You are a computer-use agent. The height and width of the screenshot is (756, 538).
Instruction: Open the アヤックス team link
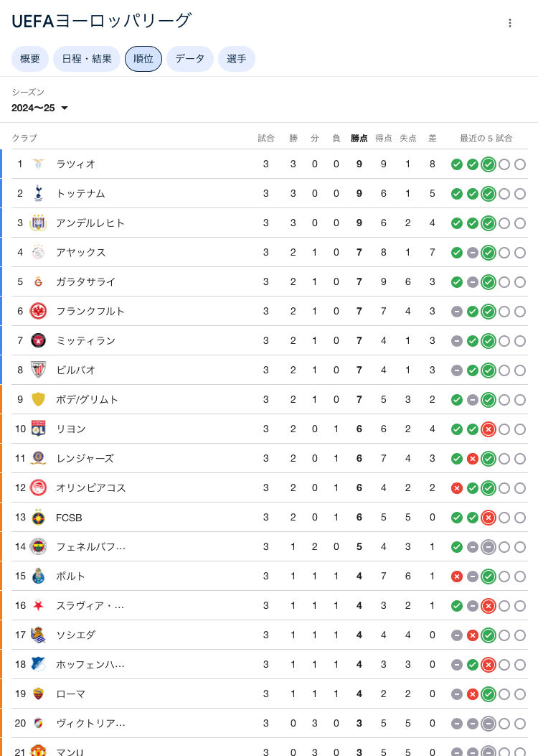tap(81, 252)
